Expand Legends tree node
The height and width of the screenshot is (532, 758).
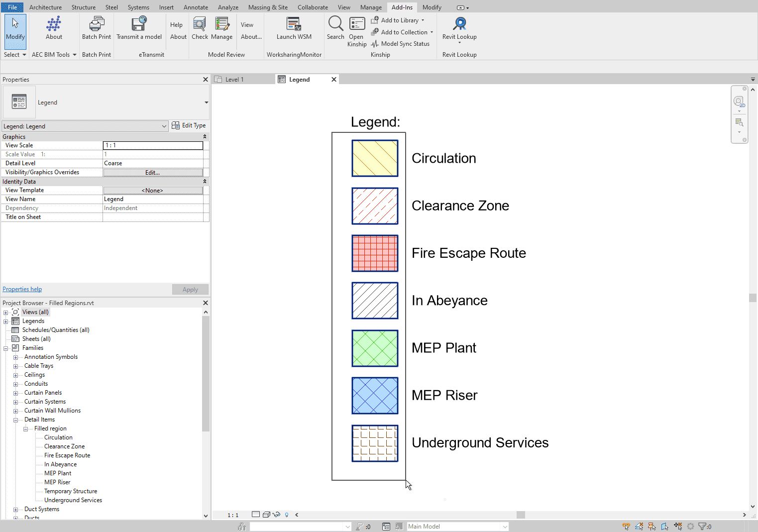click(x=5, y=321)
